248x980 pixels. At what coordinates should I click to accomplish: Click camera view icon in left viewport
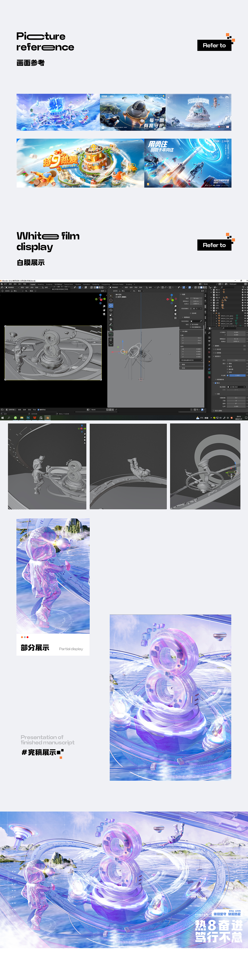104,314
